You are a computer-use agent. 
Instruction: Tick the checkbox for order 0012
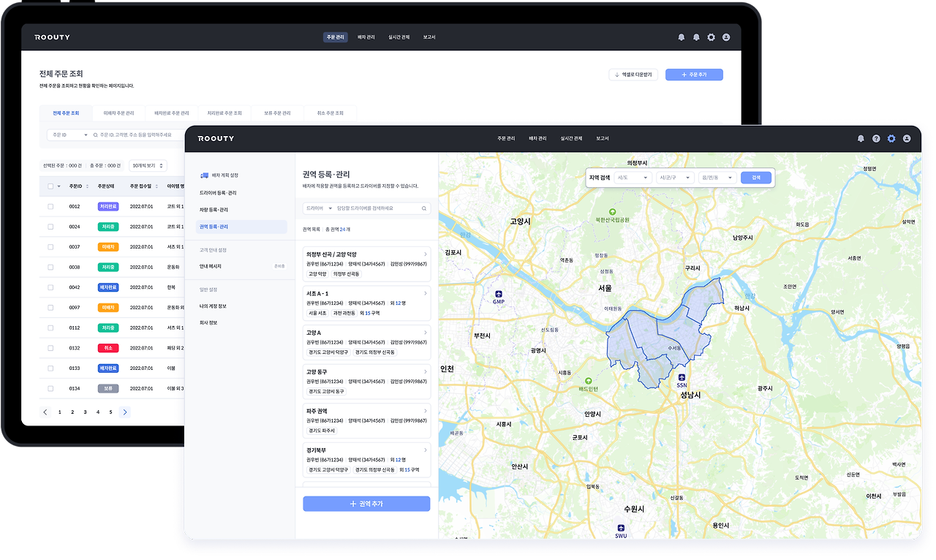[x=50, y=207]
